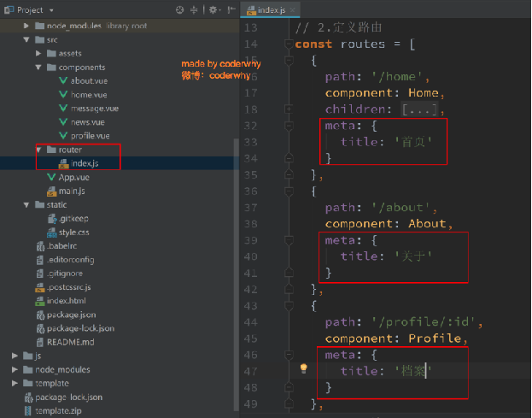Fold the meta block at line 46
This screenshot has width=532, height=418.
(x=289, y=355)
